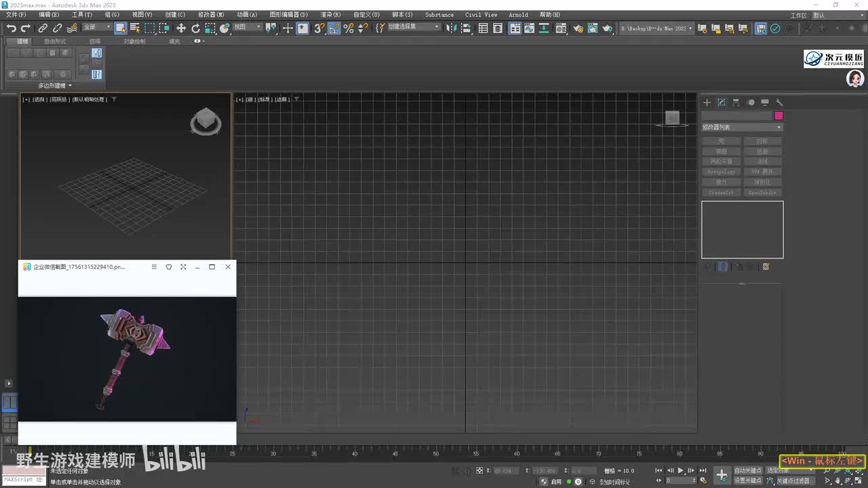Activate the Select and Scale tool
The height and width of the screenshot is (488, 868).
(210, 28)
